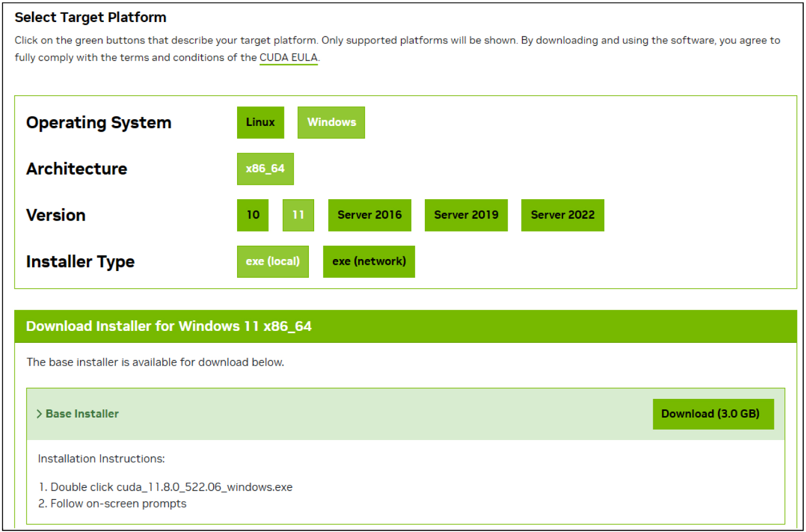
Task: Click the Installer Type row label
Action: point(80,262)
